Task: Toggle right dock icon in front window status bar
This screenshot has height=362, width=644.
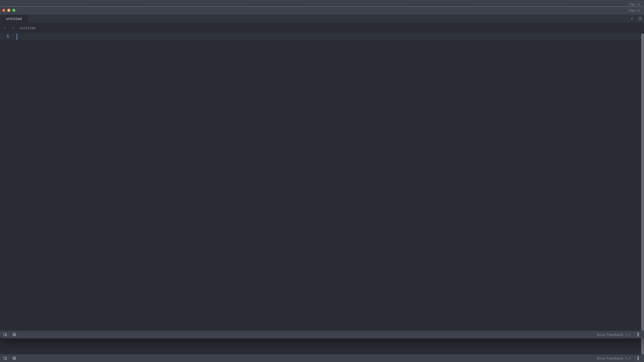Action: [x=637, y=334]
